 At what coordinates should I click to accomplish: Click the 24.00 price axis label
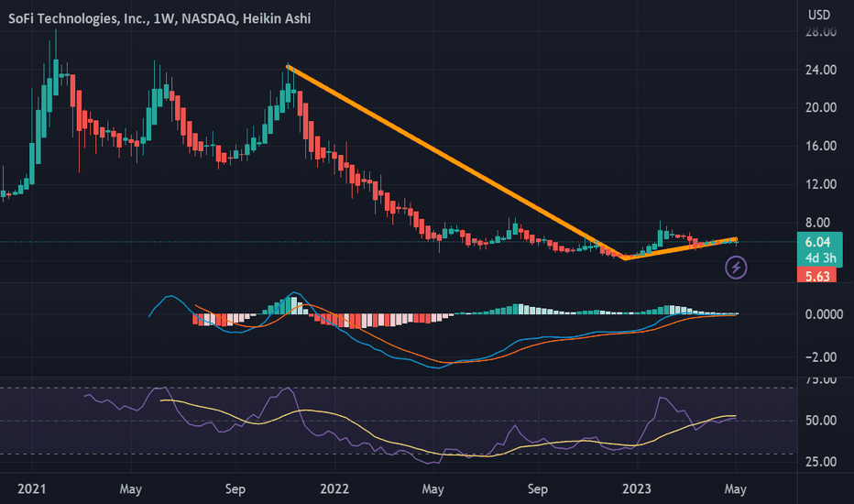click(821, 70)
